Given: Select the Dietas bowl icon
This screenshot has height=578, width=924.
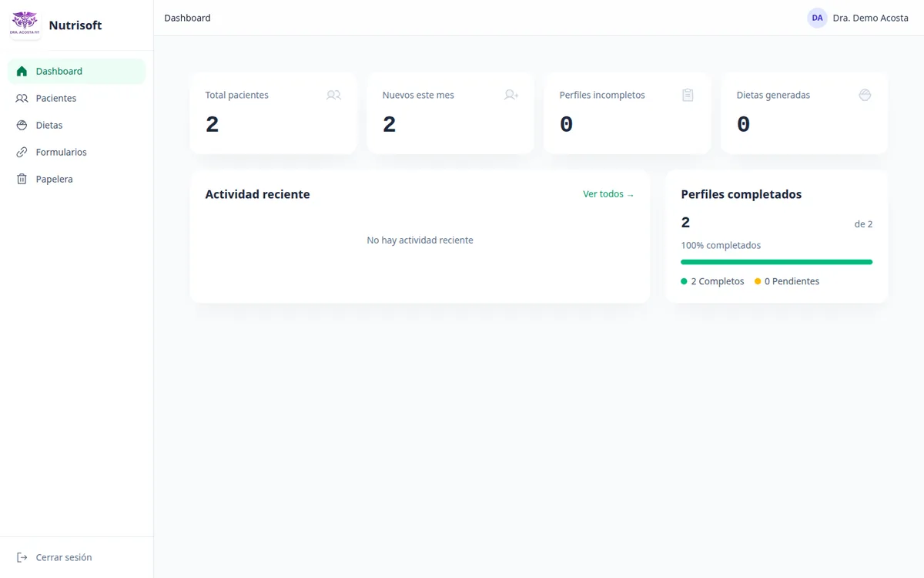Looking at the screenshot, I should click(x=22, y=125).
